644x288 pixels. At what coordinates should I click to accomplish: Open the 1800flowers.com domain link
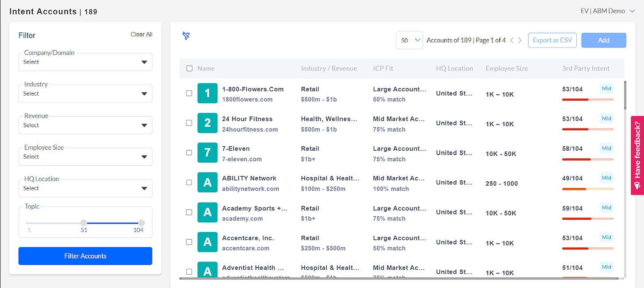(247, 99)
